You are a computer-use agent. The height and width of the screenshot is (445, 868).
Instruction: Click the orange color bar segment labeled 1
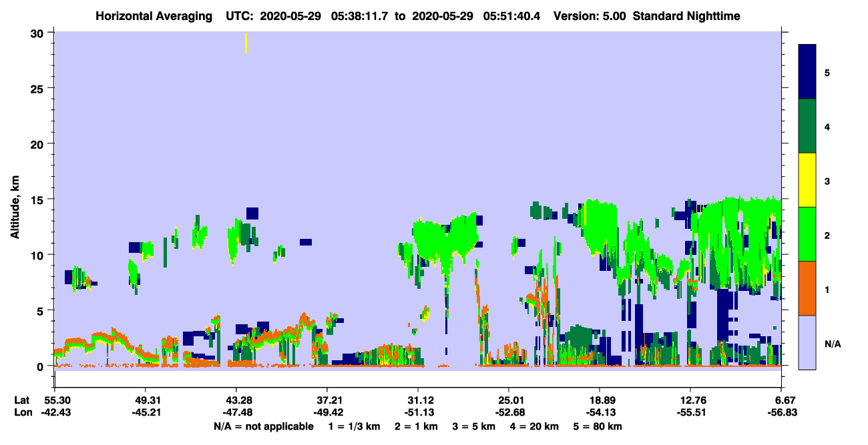(807, 288)
